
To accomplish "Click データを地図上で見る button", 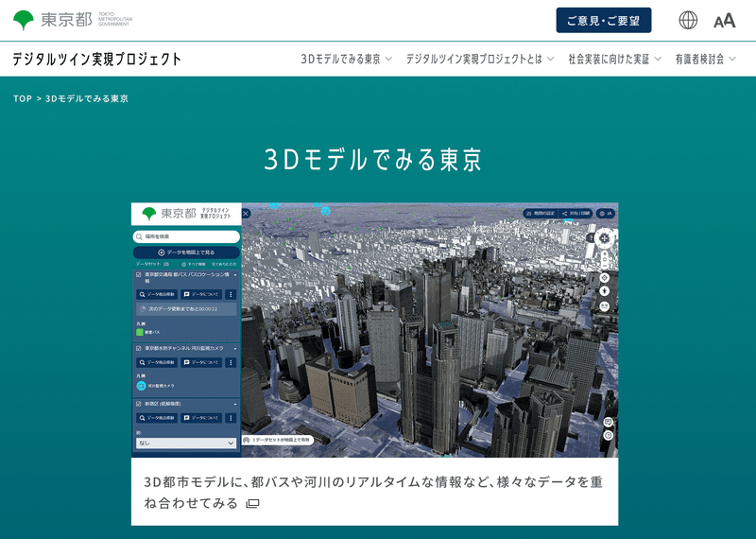I will tap(186, 252).
